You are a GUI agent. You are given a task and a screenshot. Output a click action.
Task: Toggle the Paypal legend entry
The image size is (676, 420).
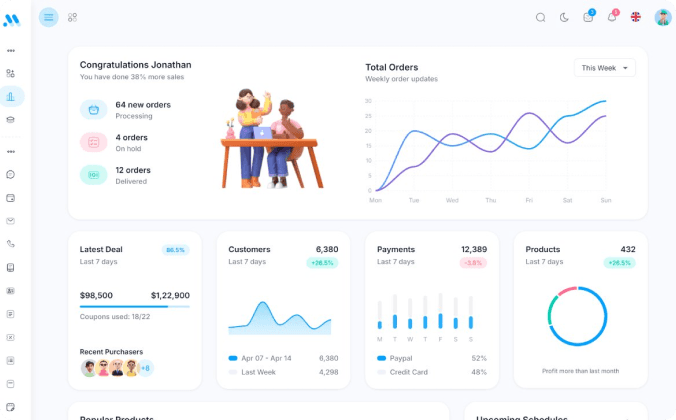[x=394, y=358]
